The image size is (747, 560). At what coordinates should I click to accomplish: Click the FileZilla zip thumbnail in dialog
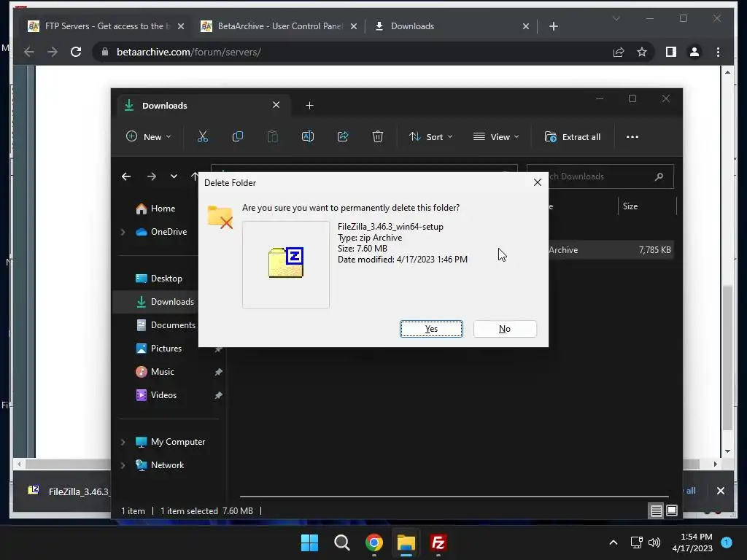[286, 264]
